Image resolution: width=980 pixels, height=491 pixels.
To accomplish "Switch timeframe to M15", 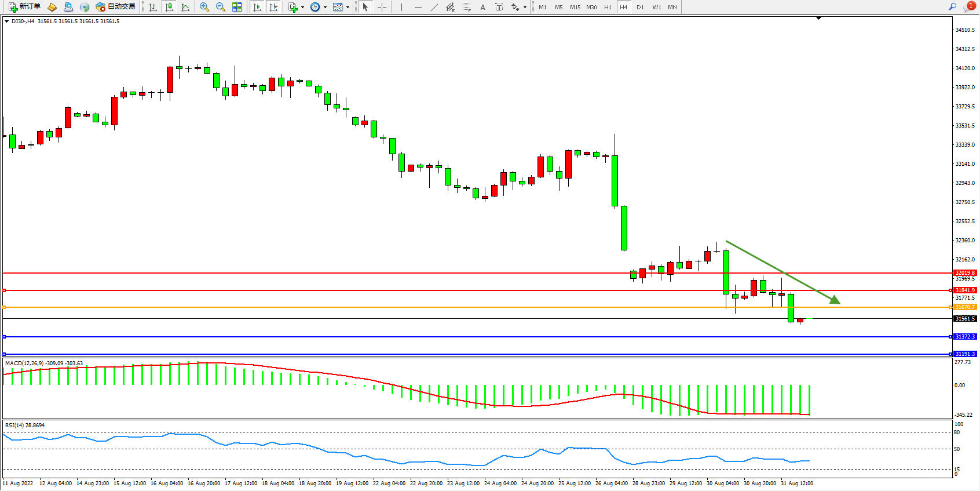I will pos(575,7).
